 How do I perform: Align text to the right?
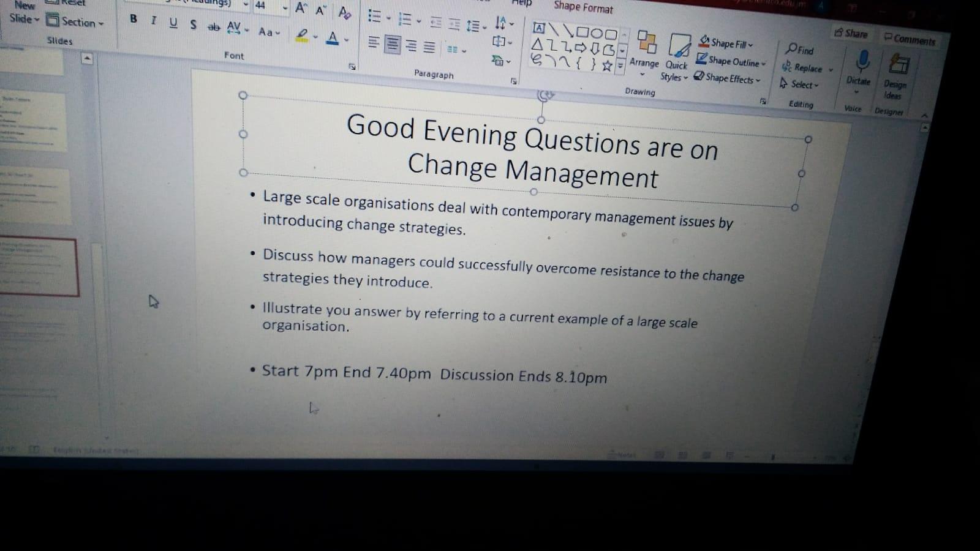(412, 46)
